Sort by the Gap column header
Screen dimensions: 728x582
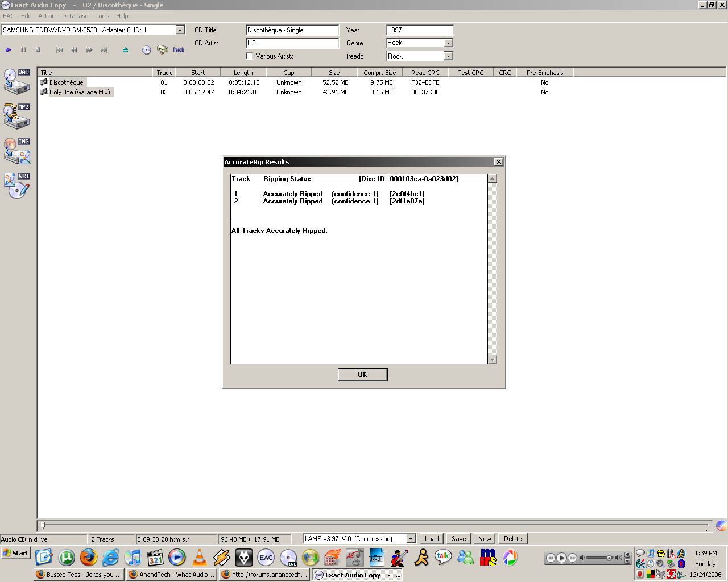pos(289,73)
